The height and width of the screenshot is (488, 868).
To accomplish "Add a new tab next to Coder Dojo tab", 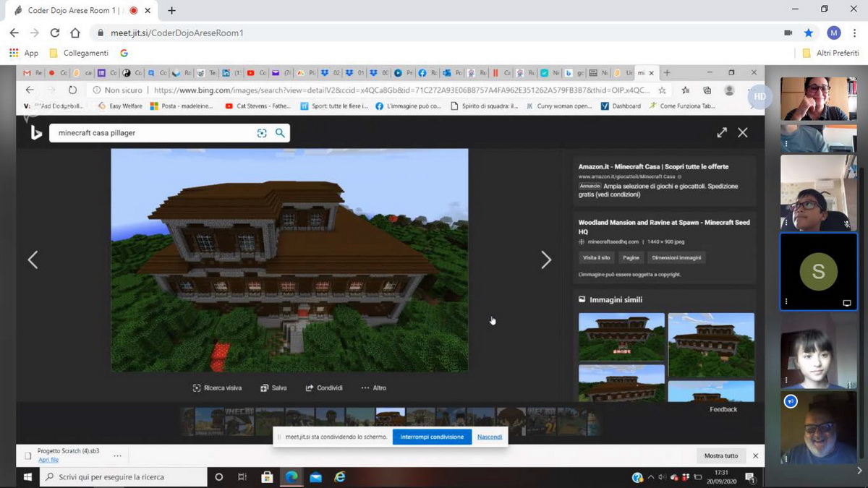I will 171,11.
